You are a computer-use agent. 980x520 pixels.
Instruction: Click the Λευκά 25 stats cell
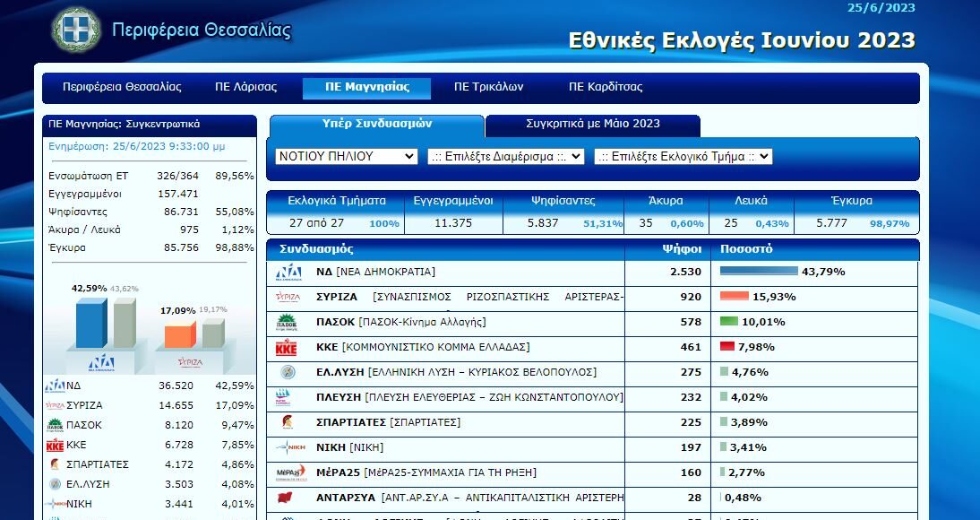click(x=752, y=212)
